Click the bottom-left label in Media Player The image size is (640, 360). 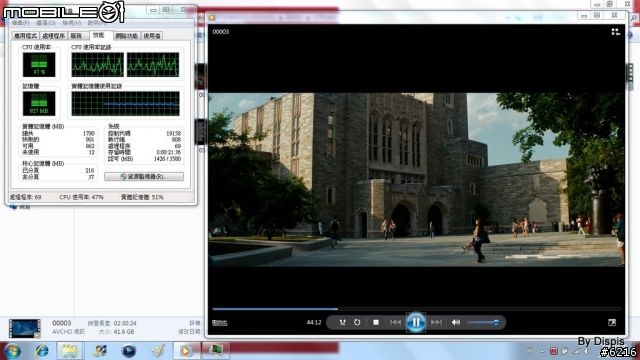(220, 323)
